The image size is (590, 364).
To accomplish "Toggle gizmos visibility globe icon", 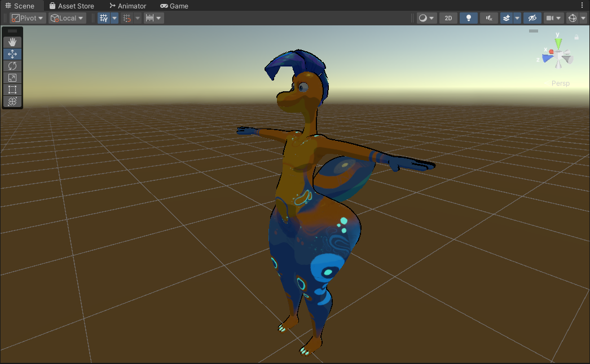I will [x=573, y=18].
